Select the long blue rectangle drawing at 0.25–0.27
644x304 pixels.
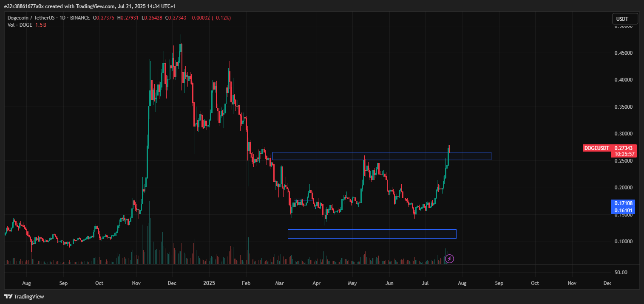pyautogui.click(x=382, y=156)
